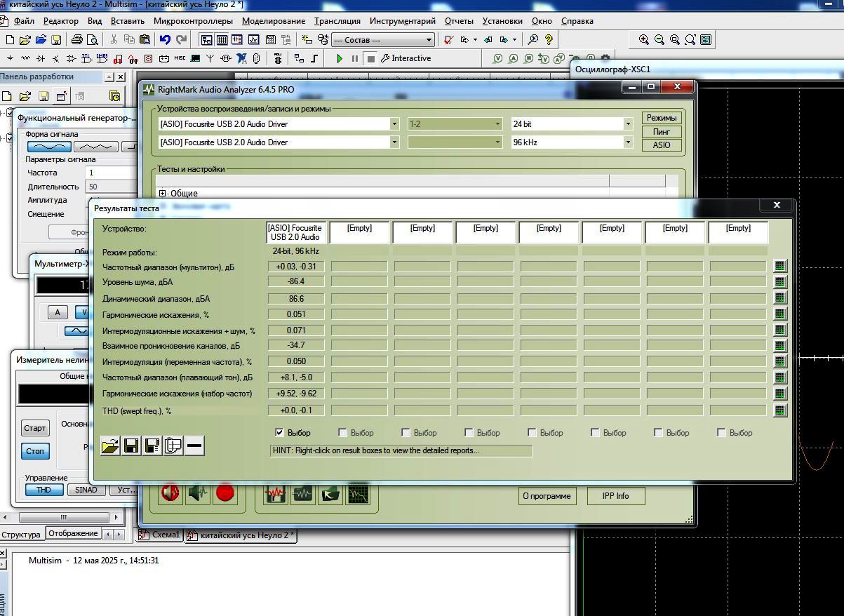Check the second Выбор checkbox
Image resolution: width=844 pixels, height=616 pixels.
coord(343,433)
